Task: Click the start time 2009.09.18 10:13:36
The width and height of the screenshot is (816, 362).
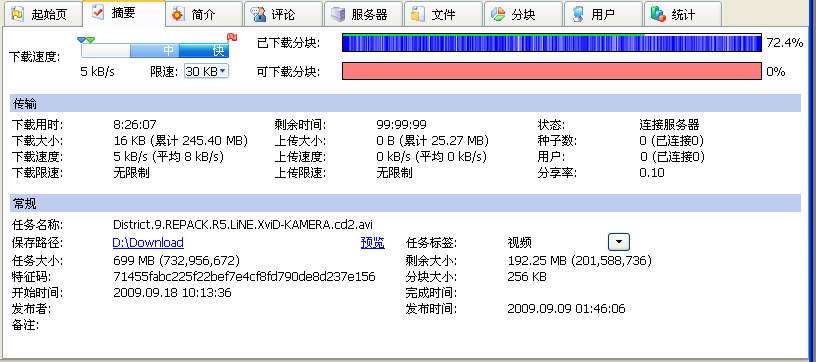Action: click(x=172, y=293)
